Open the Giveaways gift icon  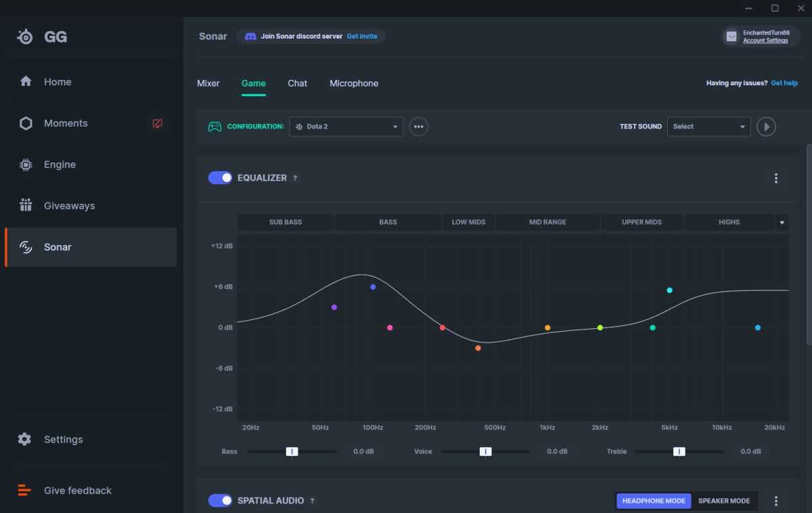click(26, 205)
